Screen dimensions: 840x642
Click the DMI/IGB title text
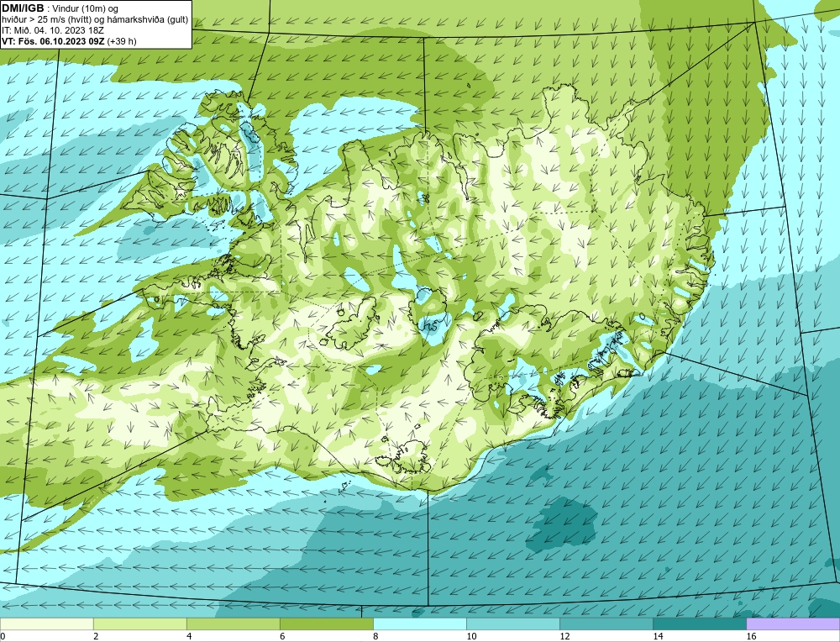(x=23, y=8)
